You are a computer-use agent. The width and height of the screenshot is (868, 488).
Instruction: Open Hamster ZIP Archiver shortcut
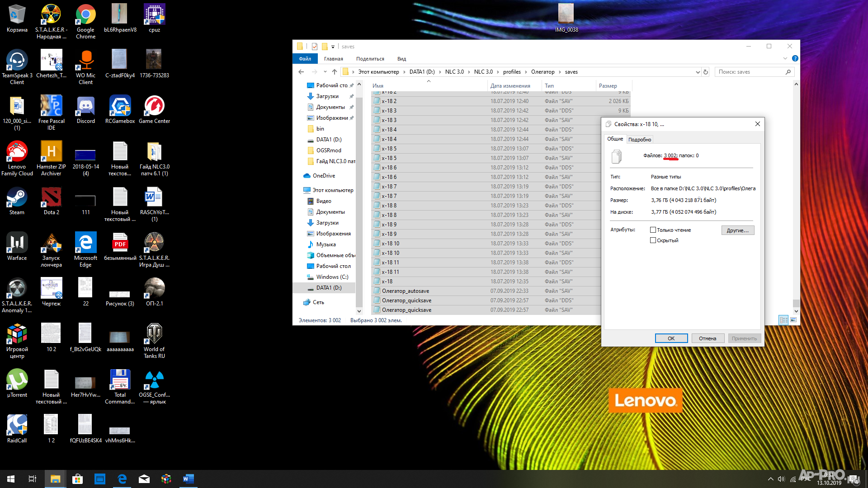(x=51, y=158)
